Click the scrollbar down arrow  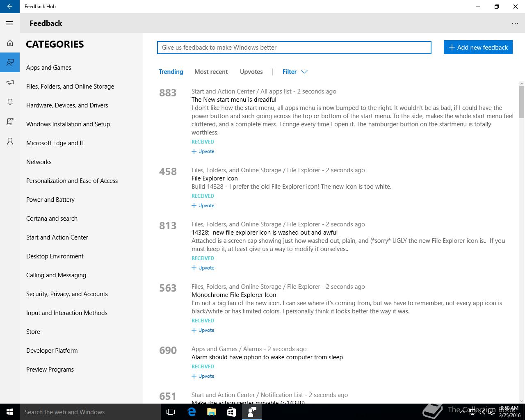522,401
